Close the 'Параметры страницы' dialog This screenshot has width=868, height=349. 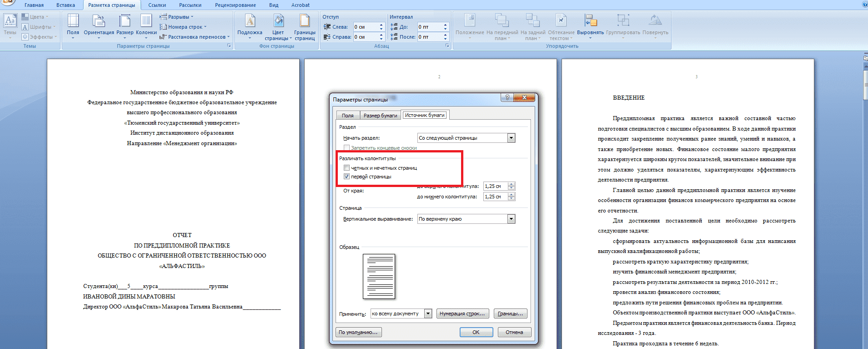tap(524, 98)
